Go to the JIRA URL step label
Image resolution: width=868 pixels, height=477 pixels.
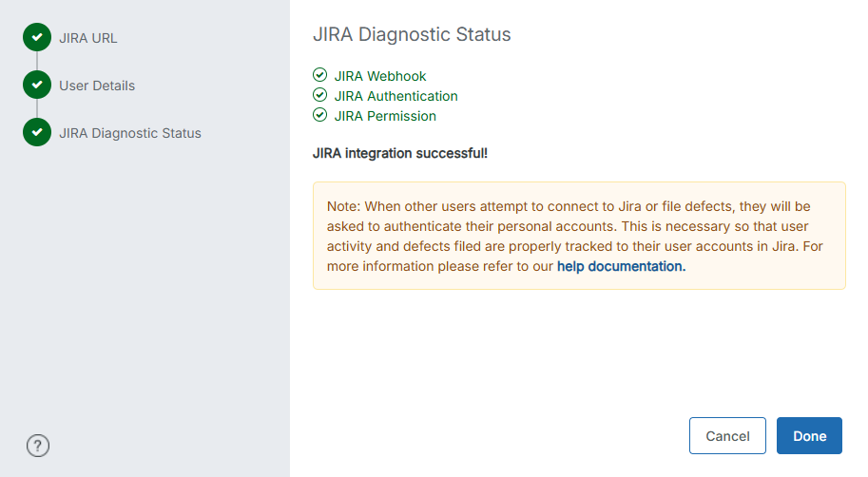click(88, 38)
